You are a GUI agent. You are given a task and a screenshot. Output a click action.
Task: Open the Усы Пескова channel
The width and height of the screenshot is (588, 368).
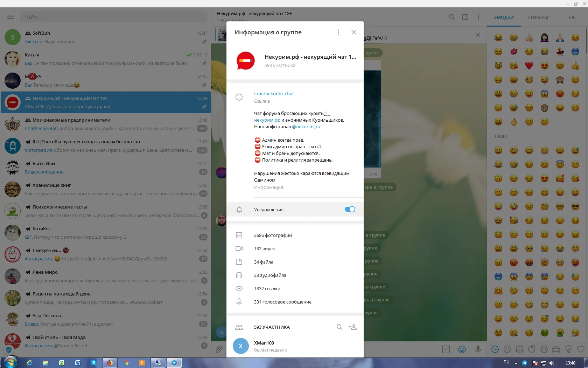(x=106, y=320)
